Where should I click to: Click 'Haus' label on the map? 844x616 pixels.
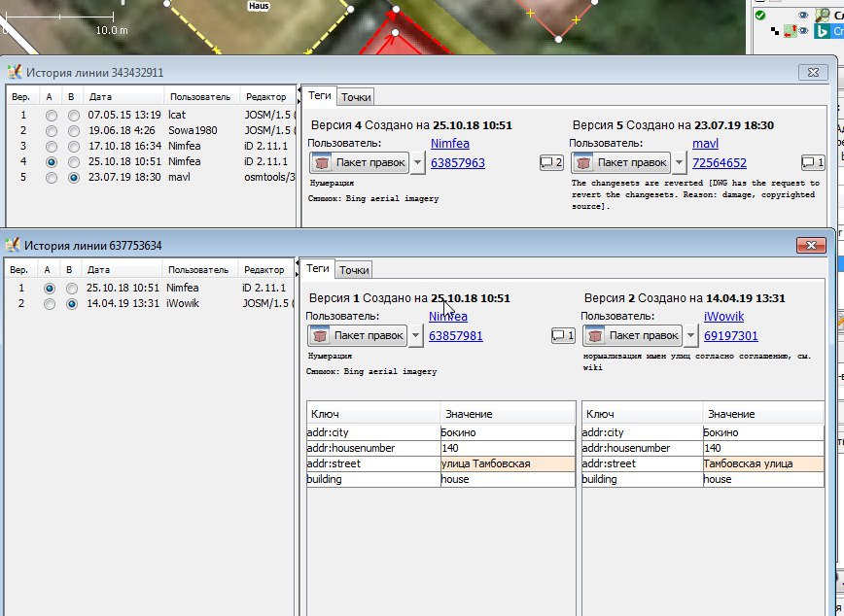pyautogui.click(x=259, y=6)
